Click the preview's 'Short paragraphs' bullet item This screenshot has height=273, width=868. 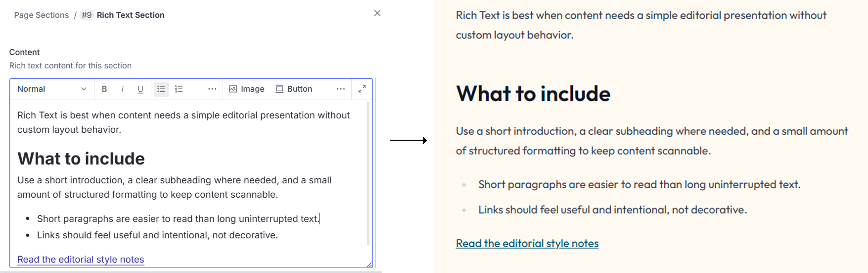639,185
